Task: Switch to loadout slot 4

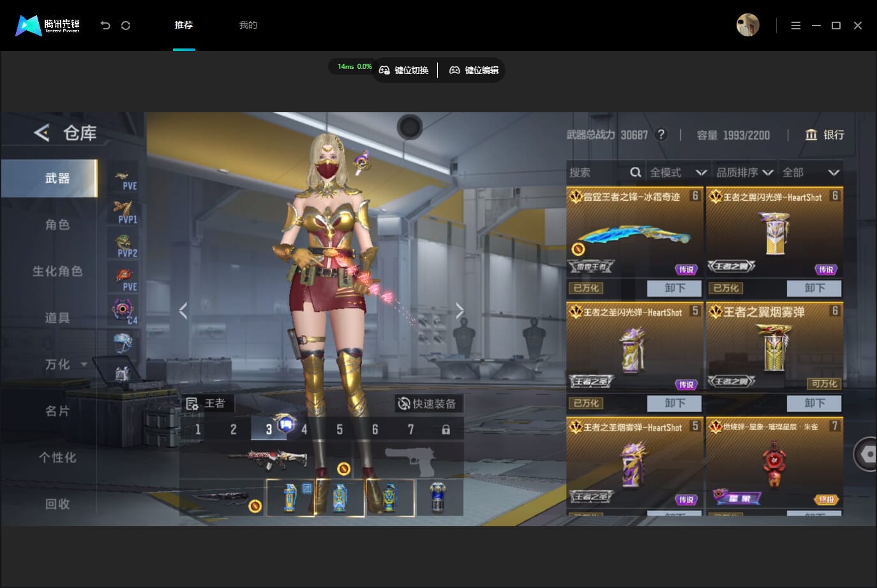Action: pos(304,429)
